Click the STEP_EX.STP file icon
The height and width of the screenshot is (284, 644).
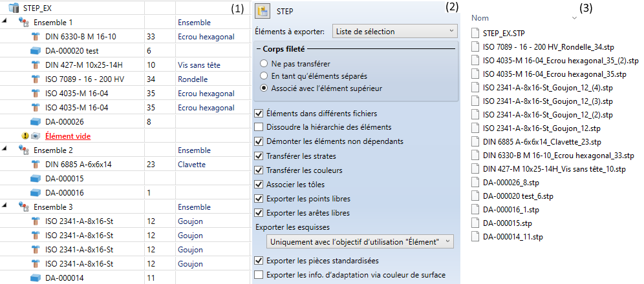tap(475, 32)
